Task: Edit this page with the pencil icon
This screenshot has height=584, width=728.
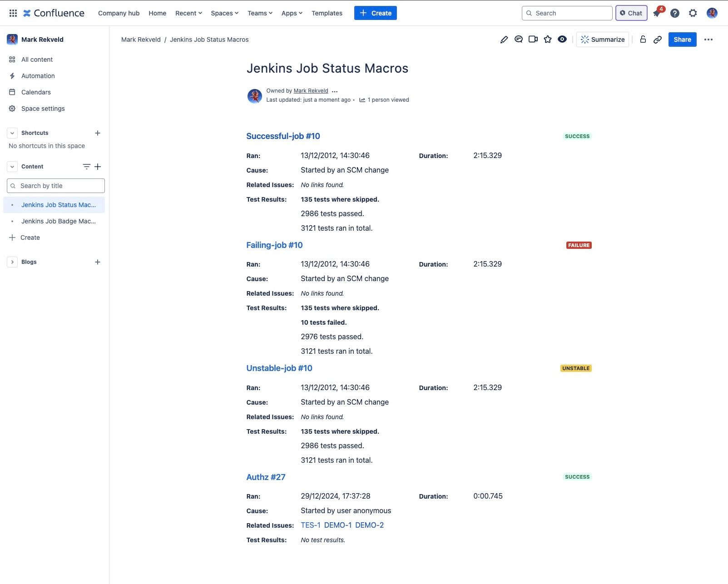Action: click(504, 40)
